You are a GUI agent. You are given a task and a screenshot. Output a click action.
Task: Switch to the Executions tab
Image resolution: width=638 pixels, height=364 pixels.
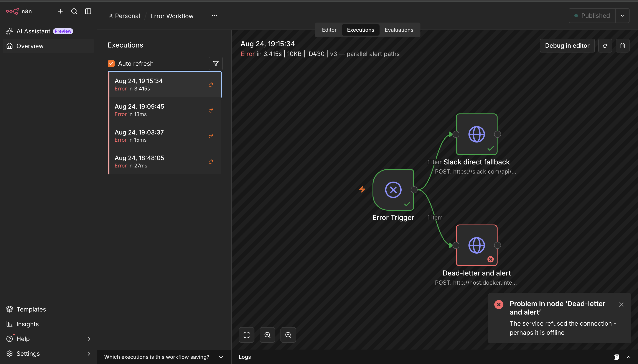click(x=360, y=30)
